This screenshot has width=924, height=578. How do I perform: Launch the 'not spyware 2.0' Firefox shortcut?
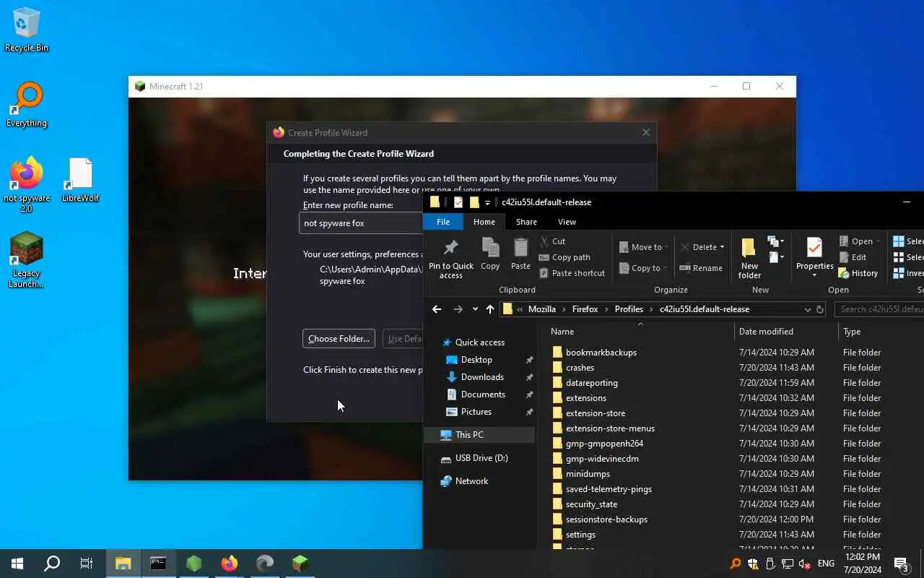click(27, 184)
